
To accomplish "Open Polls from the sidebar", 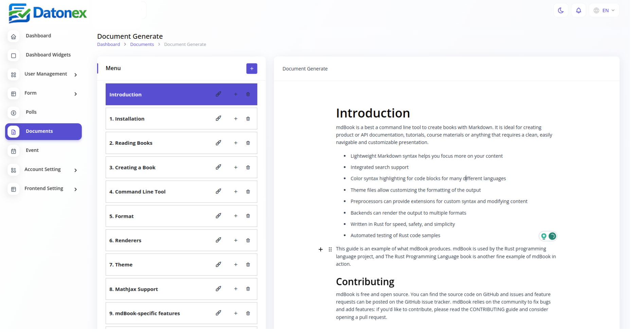I will 31,112.
